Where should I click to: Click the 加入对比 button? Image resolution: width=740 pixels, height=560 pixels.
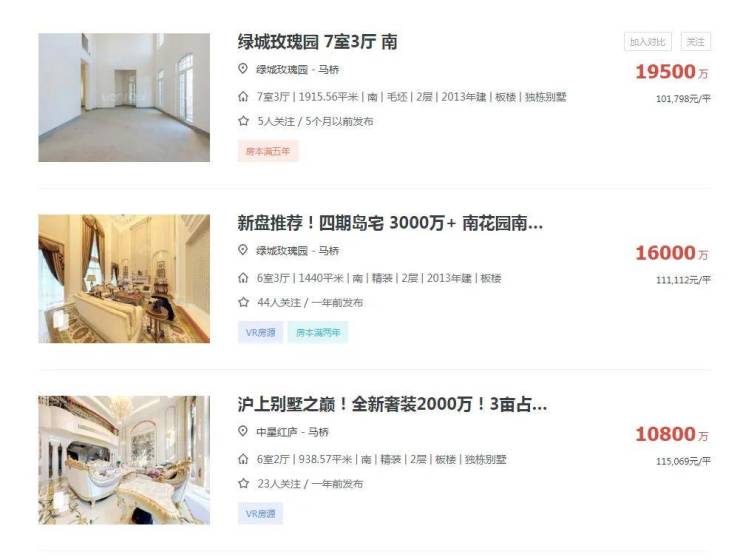click(648, 42)
